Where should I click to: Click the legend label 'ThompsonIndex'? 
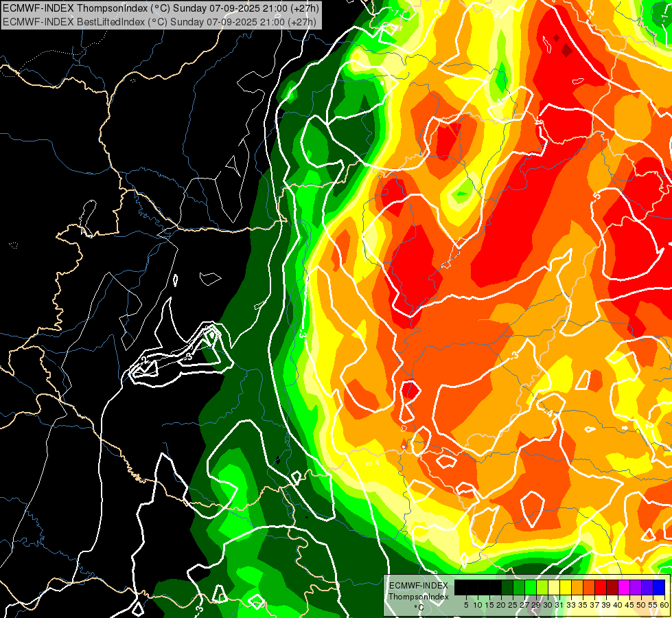[419, 597]
